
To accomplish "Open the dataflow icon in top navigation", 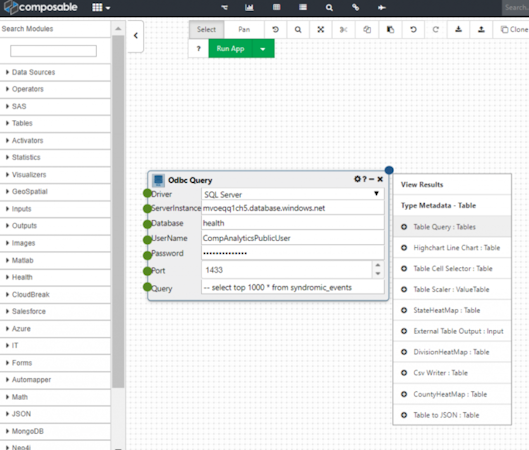I will (x=224, y=7).
